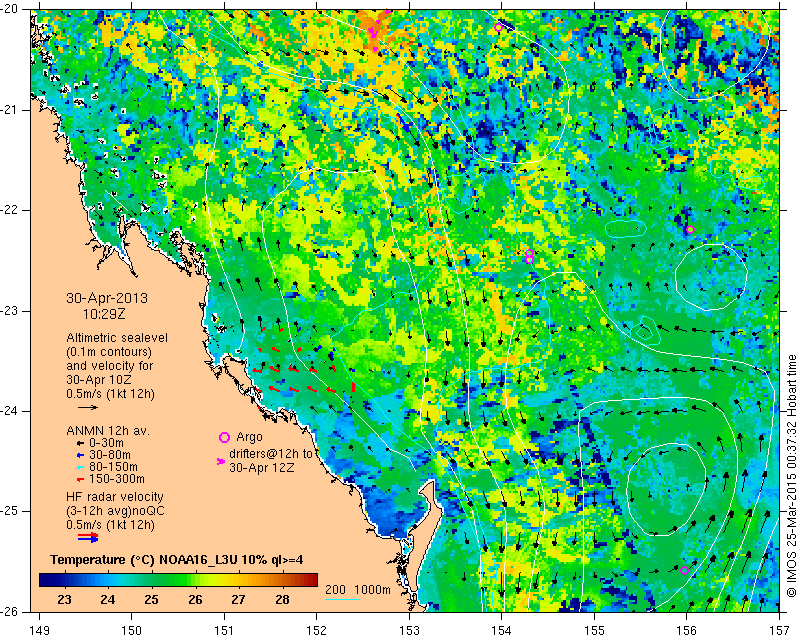The height and width of the screenshot is (640, 800).
Task: Click the 'drifters@12h to' legend text
Action: pos(270,454)
